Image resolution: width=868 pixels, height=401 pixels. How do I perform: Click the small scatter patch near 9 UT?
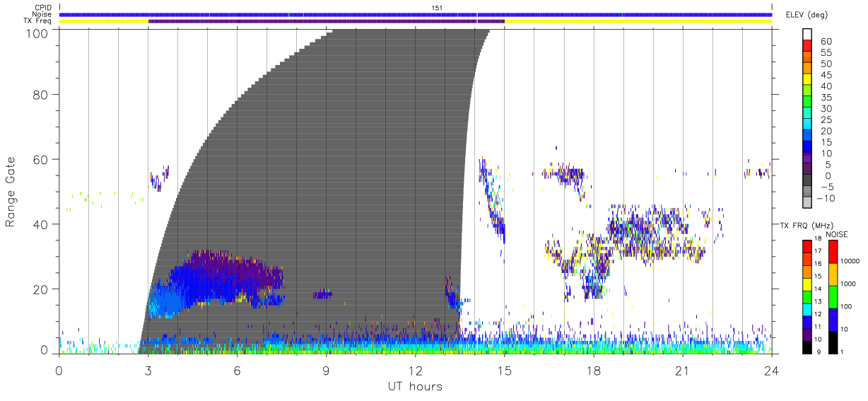point(323,294)
